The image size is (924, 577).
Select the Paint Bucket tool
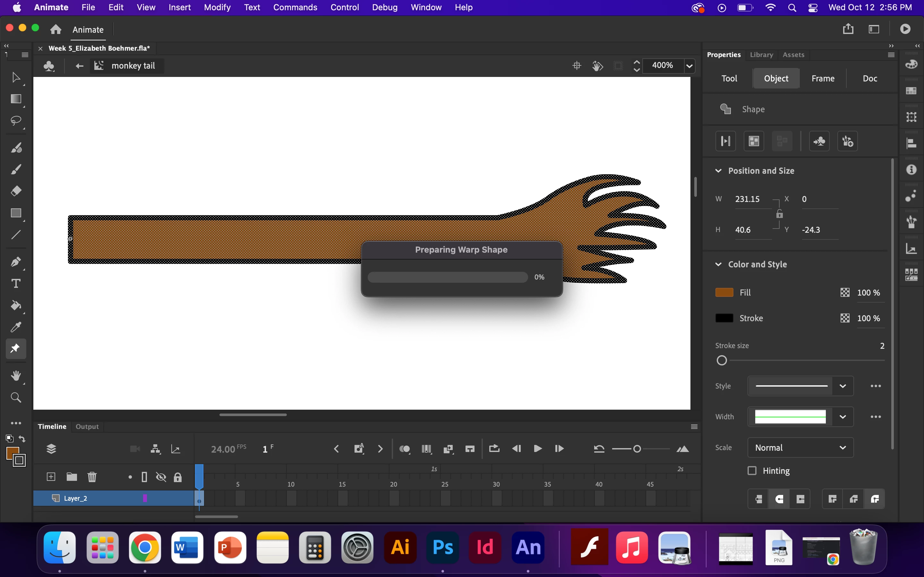(x=16, y=305)
